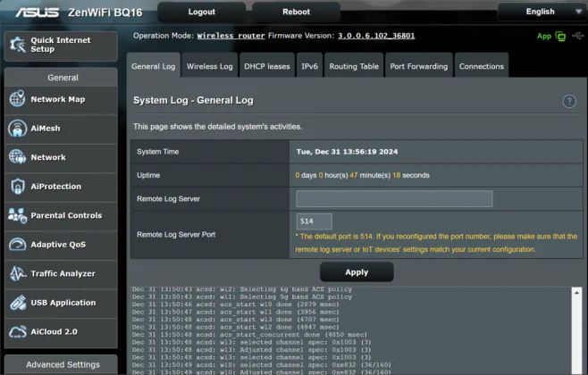The width and height of the screenshot is (588, 375).
Task: Click Quick Internet Setup label
Action: [x=61, y=45]
